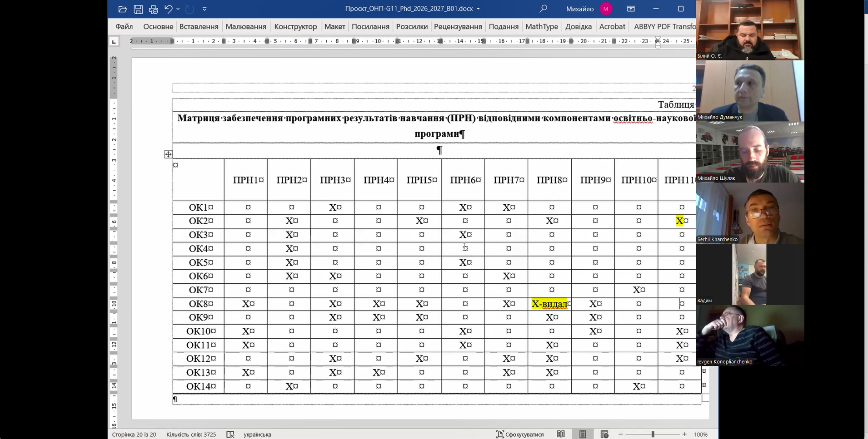The image size is (868, 439).
Task: Switch to Read Mode view
Action: click(x=561, y=434)
